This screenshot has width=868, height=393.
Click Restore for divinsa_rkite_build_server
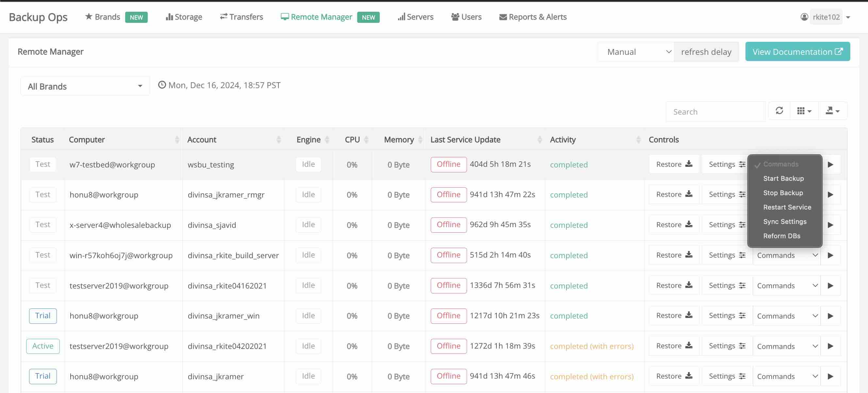click(674, 255)
